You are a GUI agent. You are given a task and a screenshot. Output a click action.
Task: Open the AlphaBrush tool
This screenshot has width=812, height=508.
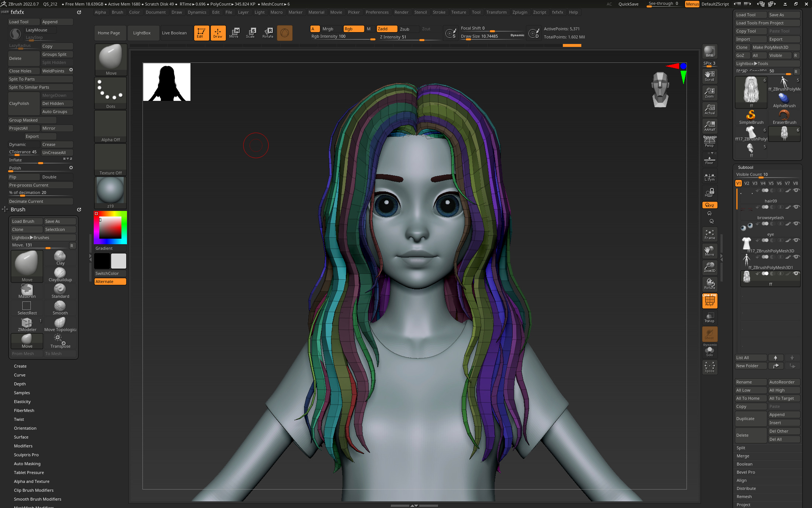(784, 101)
